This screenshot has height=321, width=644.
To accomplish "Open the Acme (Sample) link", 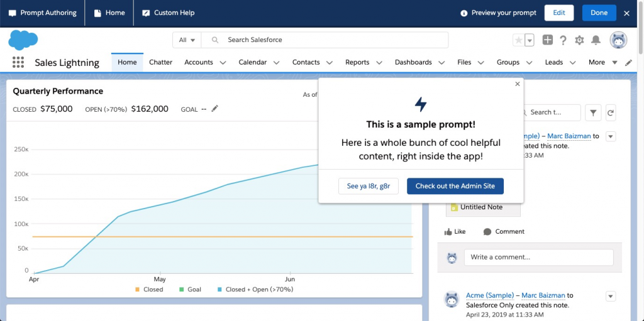I will pos(489,295).
